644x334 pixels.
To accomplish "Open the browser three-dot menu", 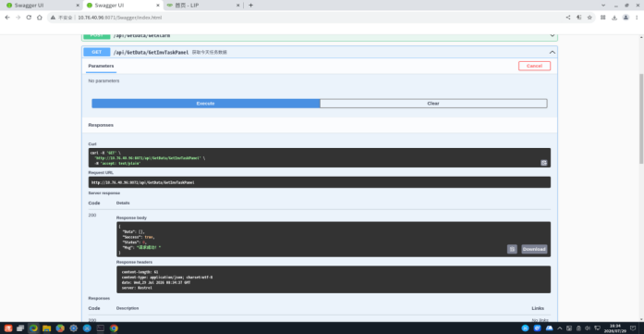I will coord(637,18).
